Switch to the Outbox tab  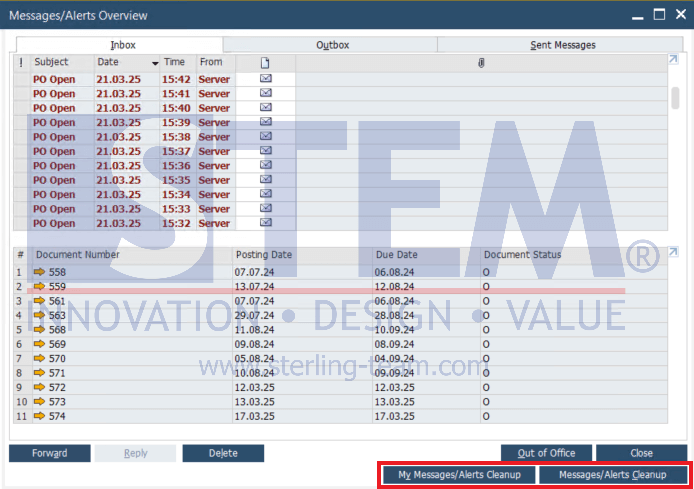[332, 45]
